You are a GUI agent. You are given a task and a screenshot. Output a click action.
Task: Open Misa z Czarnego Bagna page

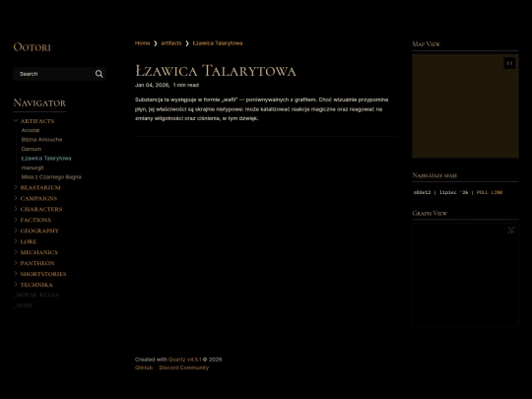(51, 176)
